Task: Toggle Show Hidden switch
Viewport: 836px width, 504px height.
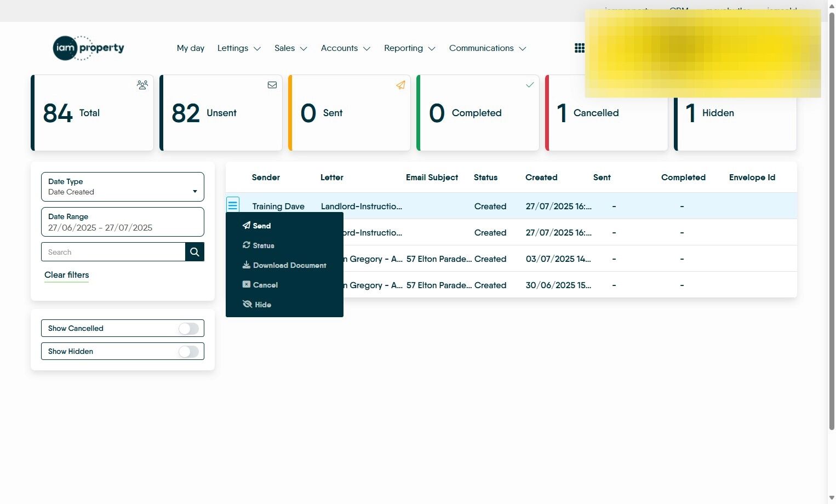Action: click(x=188, y=351)
